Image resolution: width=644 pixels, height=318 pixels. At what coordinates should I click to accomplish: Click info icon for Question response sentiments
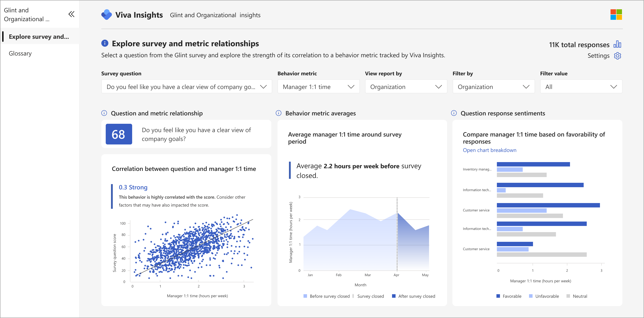click(x=454, y=113)
